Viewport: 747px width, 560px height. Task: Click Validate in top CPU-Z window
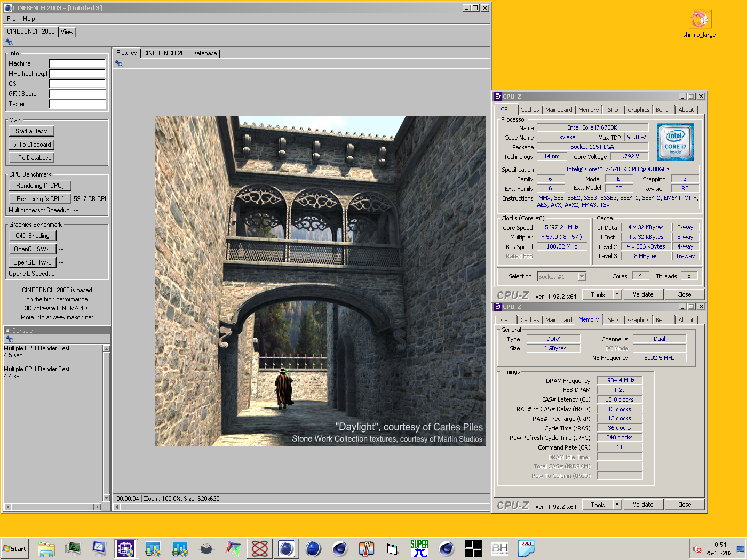[643, 294]
